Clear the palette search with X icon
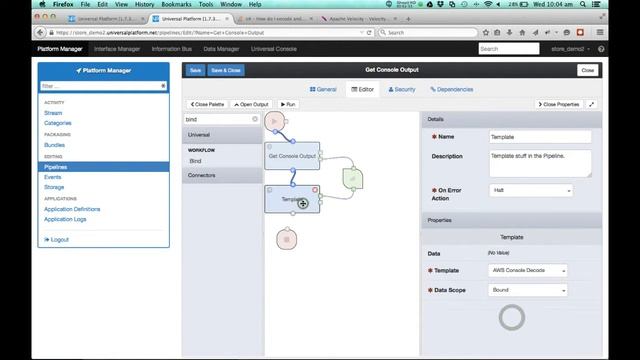This screenshot has height=360, width=640. 255,119
